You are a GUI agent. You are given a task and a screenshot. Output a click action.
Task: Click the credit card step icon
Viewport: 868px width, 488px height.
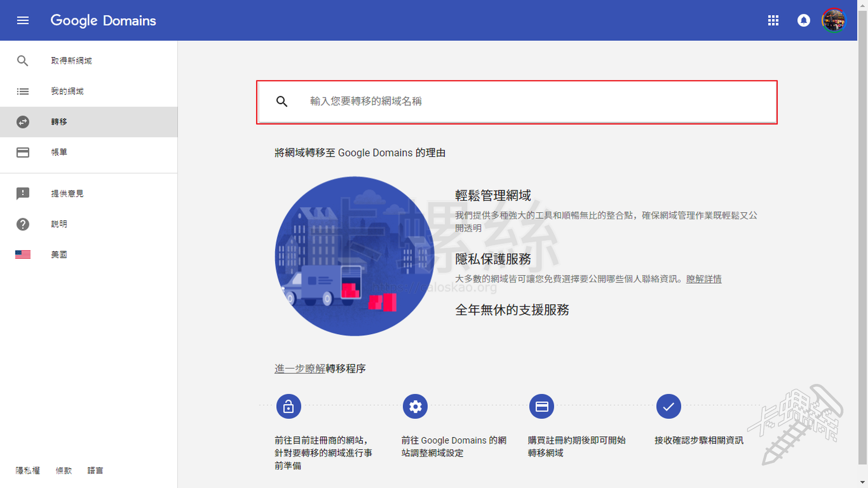coord(542,407)
